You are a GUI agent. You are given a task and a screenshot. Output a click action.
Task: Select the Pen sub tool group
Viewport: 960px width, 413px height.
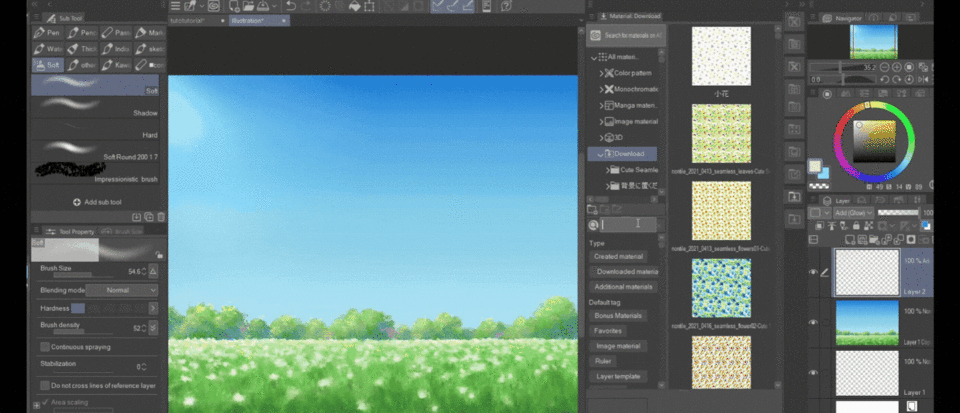click(x=47, y=32)
